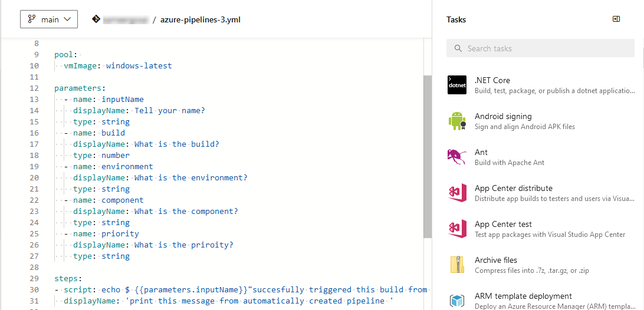
Task: Click the '- script: echo' line
Action: pos(240,289)
